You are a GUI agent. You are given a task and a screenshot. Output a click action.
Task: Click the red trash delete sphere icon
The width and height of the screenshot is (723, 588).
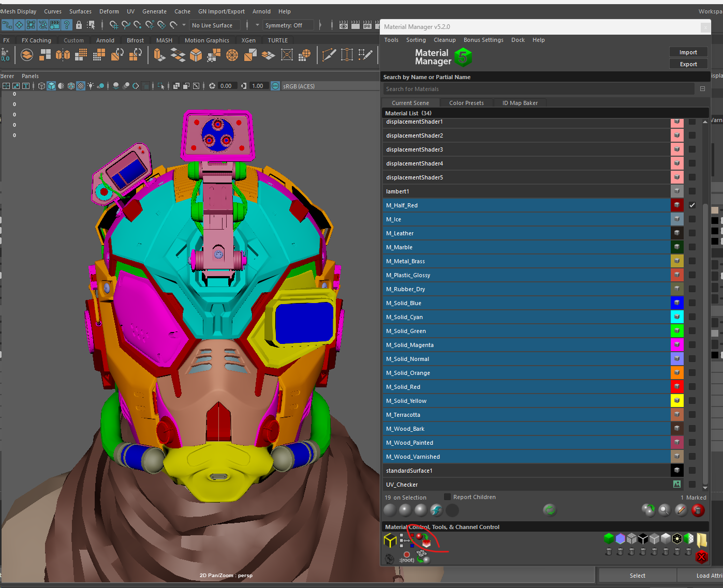coord(698,510)
